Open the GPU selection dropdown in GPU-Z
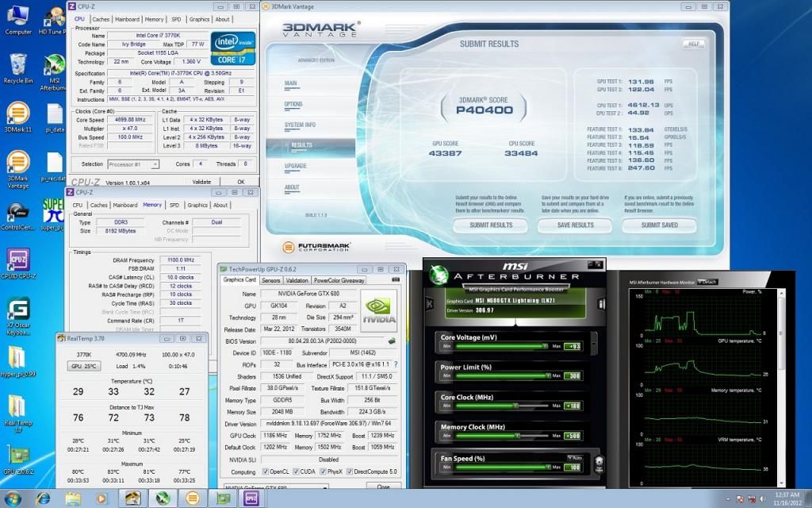812x508 pixels. click(275, 487)
